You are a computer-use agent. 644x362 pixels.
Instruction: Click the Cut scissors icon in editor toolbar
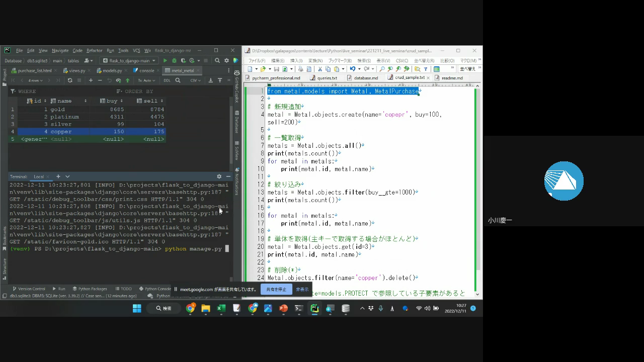coord(319,69)
